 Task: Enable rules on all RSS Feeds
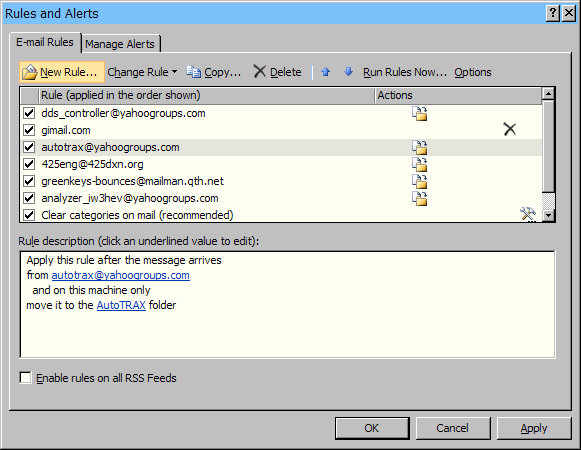tap(25, 378)
